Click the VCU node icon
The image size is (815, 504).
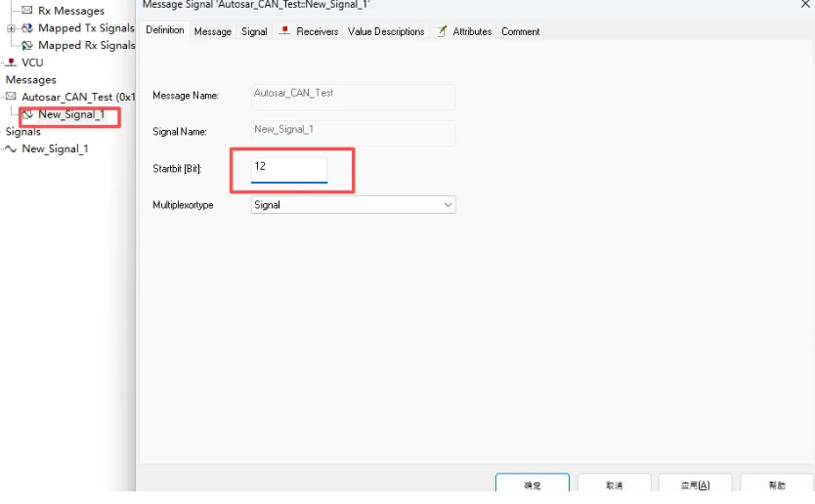(11, 63)
